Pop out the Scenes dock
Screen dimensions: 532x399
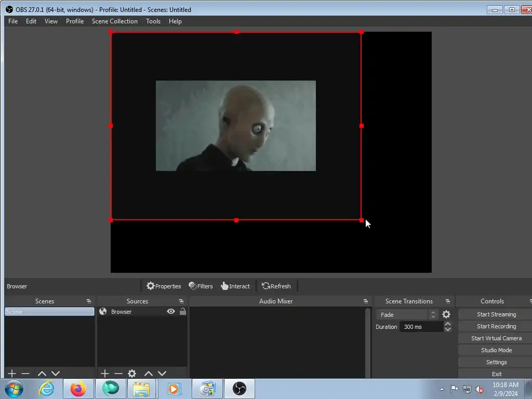click(x=89, y=301)
